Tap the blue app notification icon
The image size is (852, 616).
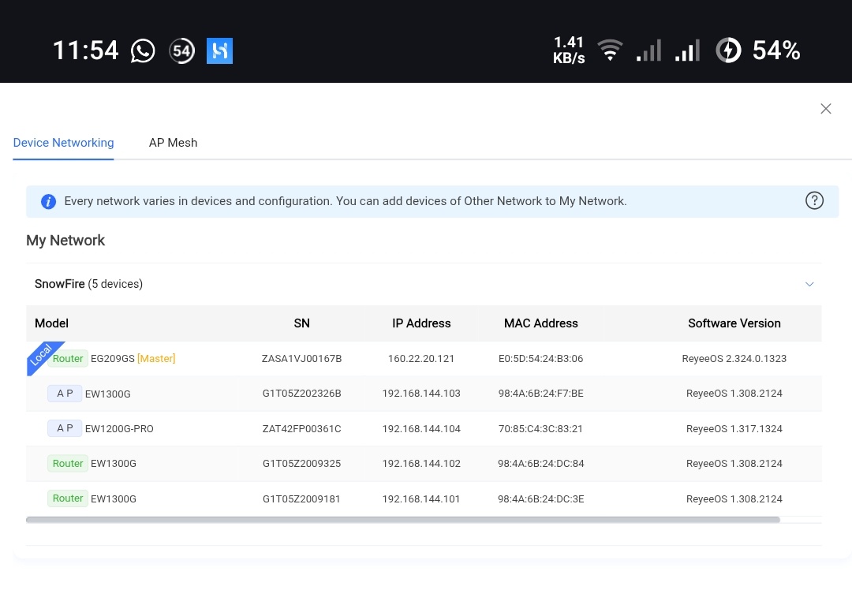[x=219, y=50]
